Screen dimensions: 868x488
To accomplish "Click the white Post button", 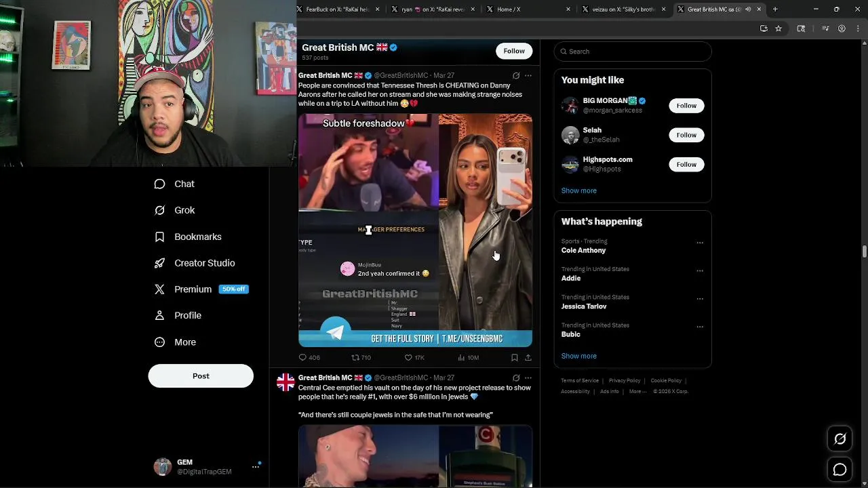I will click(x=201, y=376).
